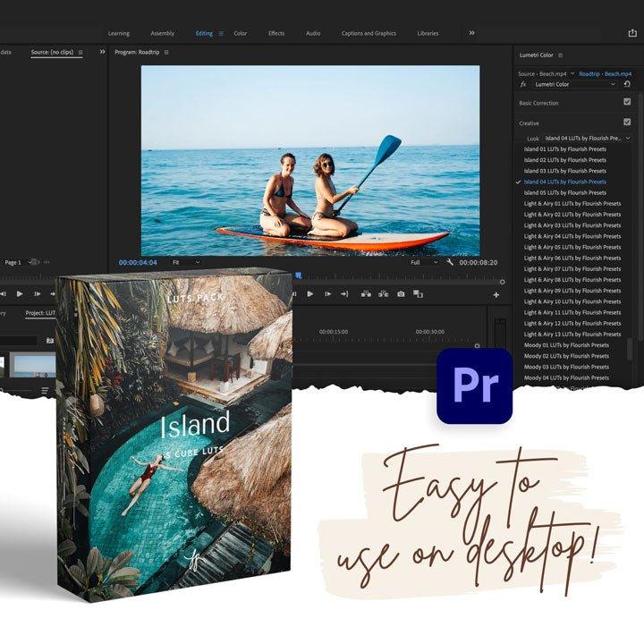Screen dimensions: 644x644
Task: Click the Quick Export share icon
Action: 632,33
